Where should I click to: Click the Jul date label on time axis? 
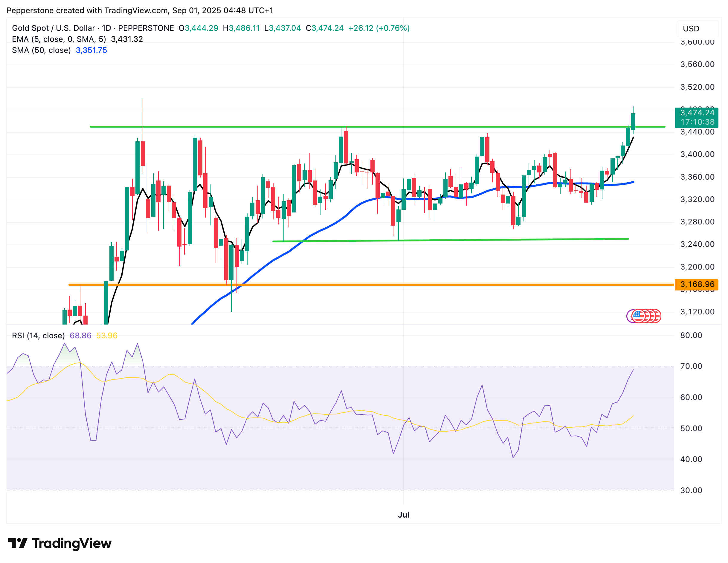tap(403, 515)
